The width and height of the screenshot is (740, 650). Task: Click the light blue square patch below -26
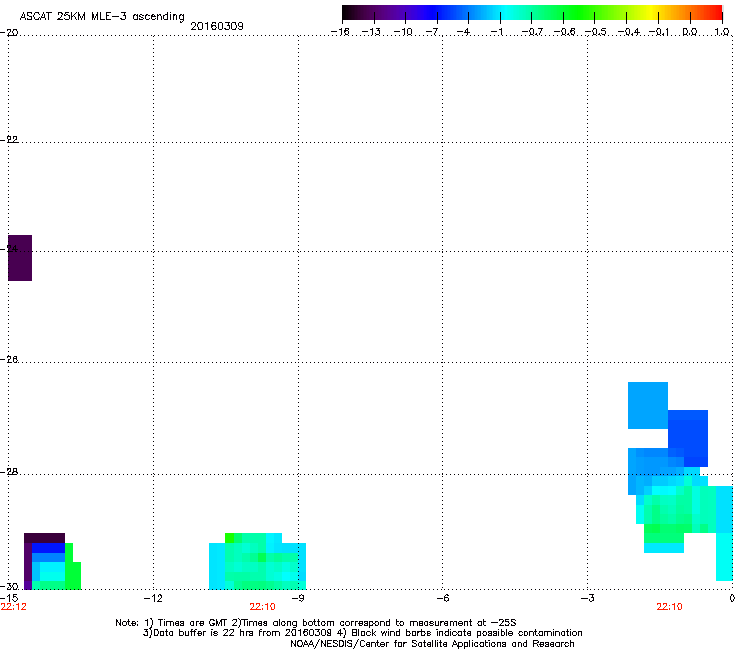[x=648, y=405]
